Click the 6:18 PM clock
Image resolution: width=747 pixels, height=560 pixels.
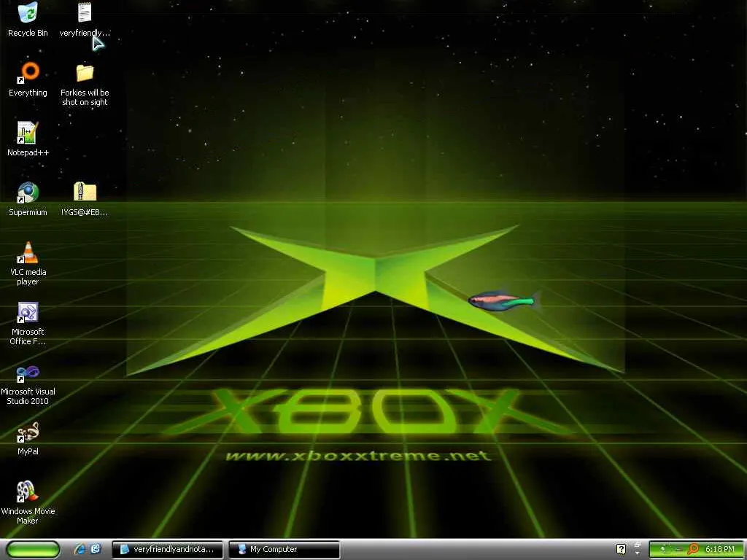tap(720, 549)
